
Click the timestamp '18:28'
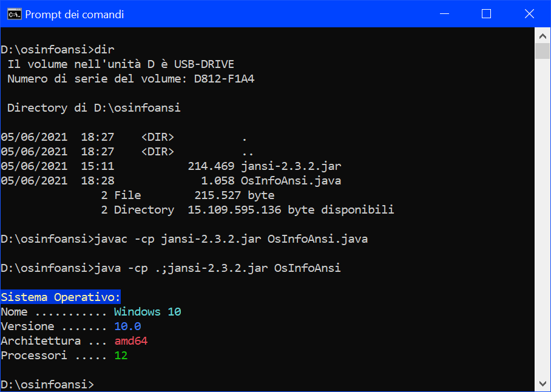coord(97,181)
